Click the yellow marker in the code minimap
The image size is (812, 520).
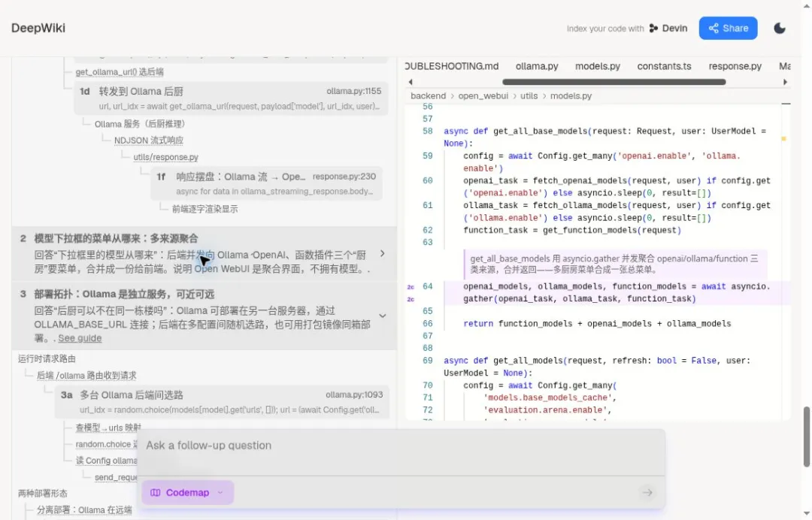pos(783,139)
